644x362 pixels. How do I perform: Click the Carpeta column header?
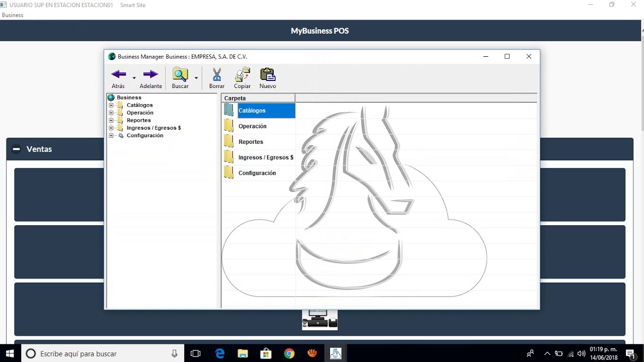(x=258, y=98)
